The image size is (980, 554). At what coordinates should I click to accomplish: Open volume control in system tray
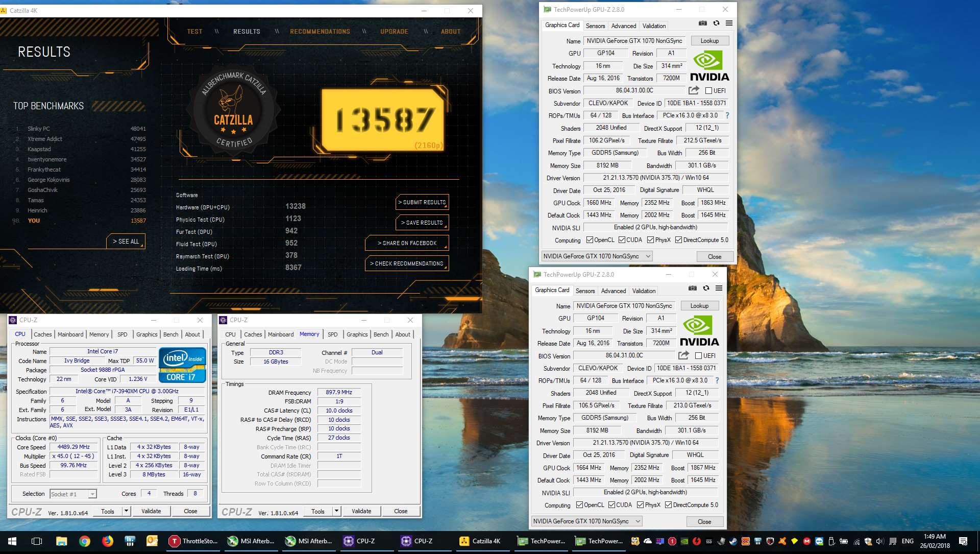[x=879, y=541]
